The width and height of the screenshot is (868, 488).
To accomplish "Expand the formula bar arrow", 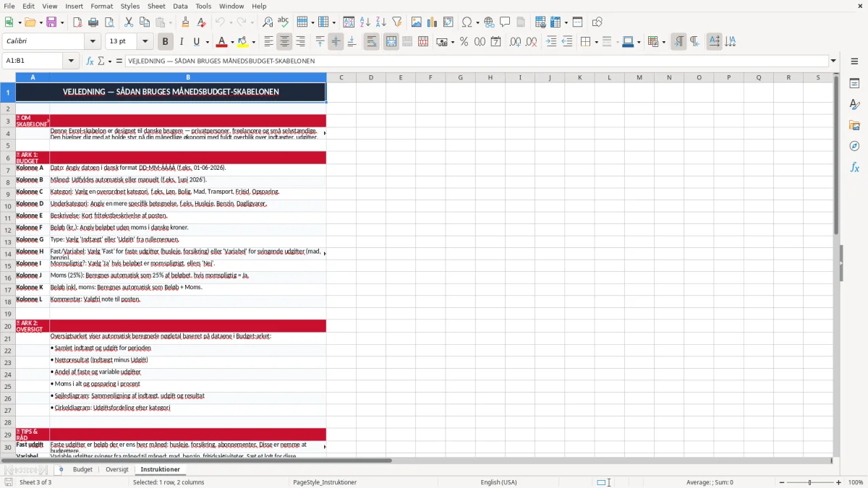I will pyautogui.click(x=834, y=61).
